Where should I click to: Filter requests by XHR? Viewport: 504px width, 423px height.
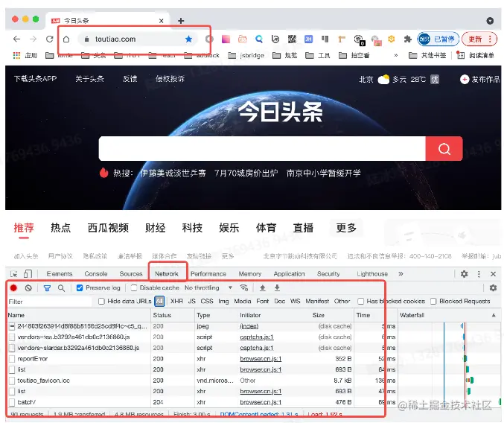(176, 301)
